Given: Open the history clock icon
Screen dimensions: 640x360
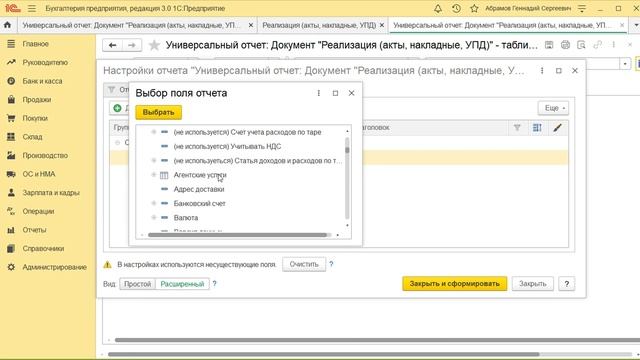Looking at the screenshot, I should (x=456, y=8).
